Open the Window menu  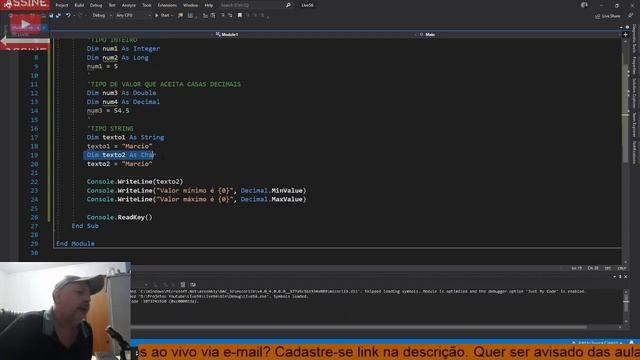[x=190, y=5]
